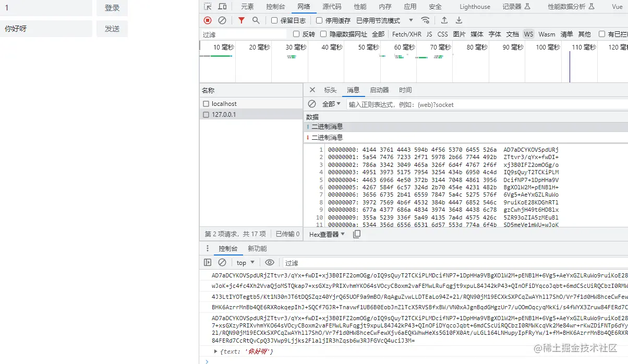Focus the page input containing 你好呀

[46, 29]
